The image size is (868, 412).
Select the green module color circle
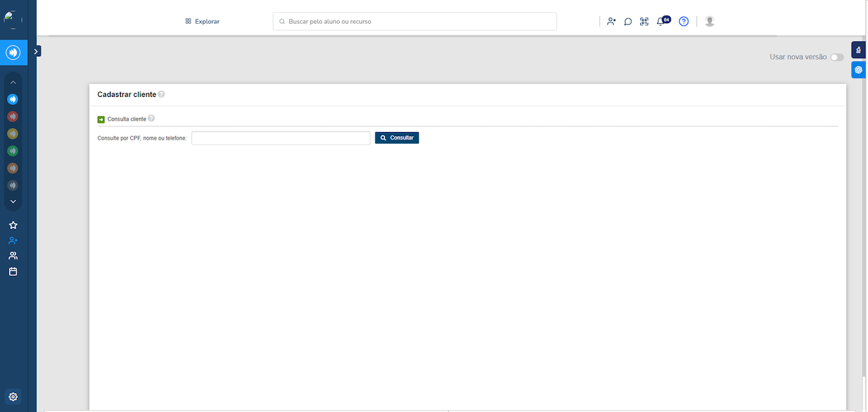(13, 151)
